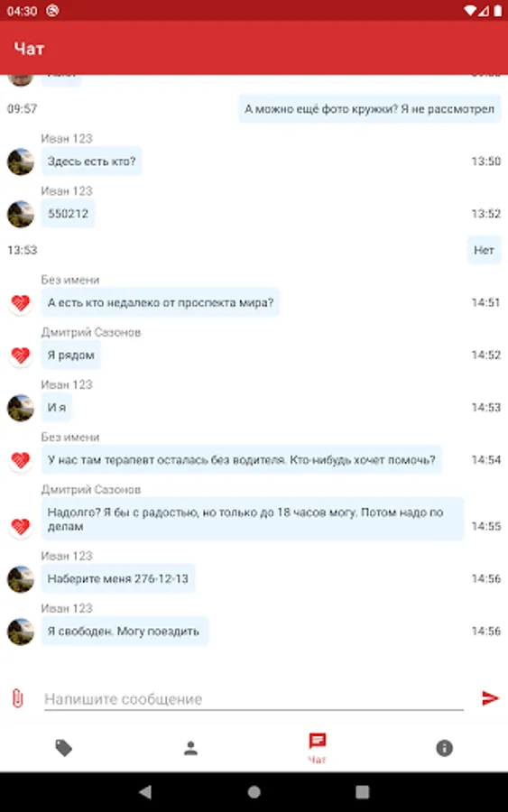Image resolution: width=508 pixels, height=812 pixels.
Task: Tap the paperclip attachment icon
Action: tap(18, 698)
